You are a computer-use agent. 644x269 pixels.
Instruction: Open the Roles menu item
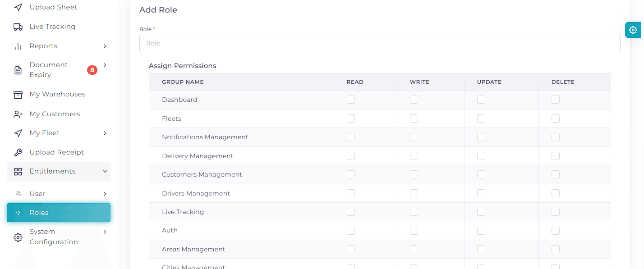click(x=59, y=213)
